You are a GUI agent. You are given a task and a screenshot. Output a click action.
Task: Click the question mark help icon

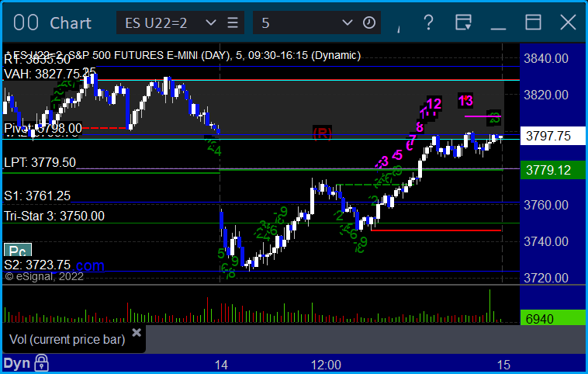coord(428,23)
